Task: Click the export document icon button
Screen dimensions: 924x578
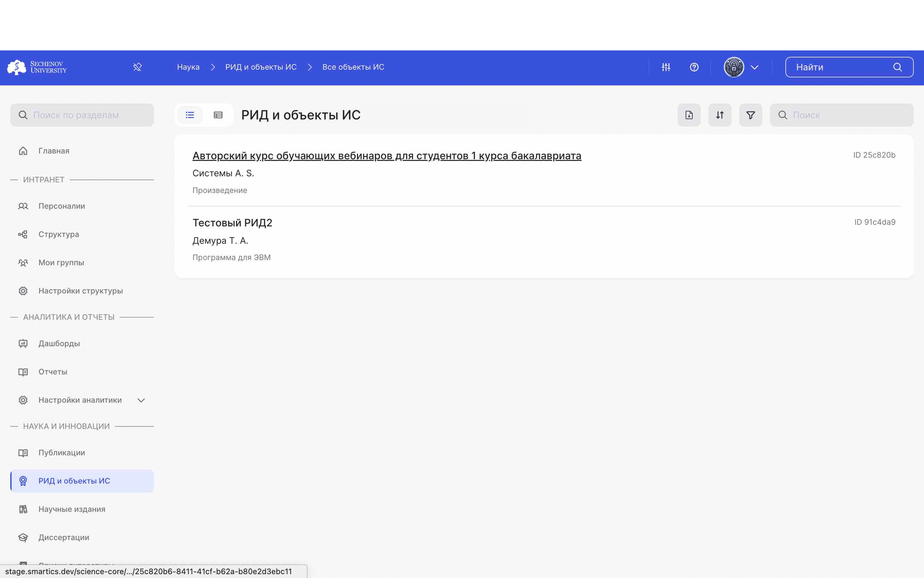Action: pyautogui.click(x=689, y=115)
